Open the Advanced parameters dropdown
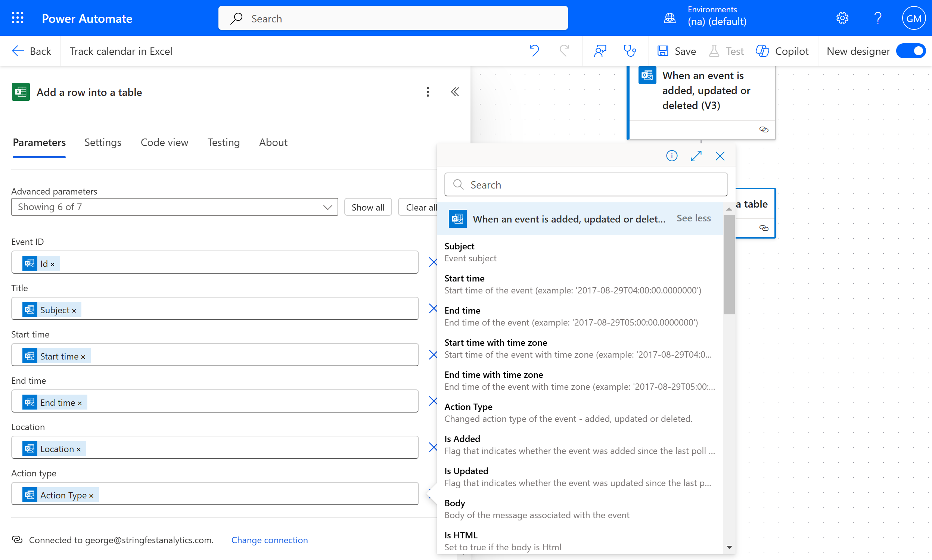 [174, 207]
